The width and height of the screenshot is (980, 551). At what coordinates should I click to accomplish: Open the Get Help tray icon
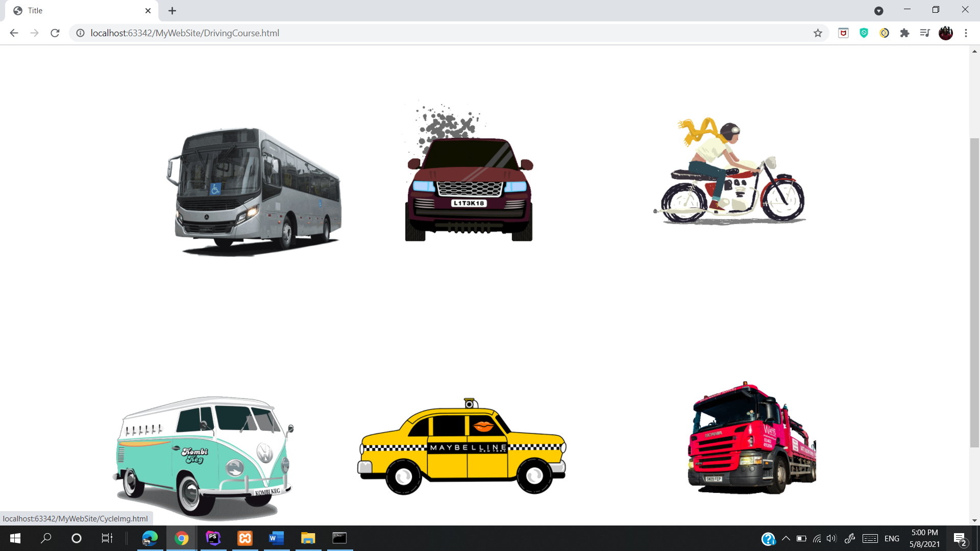[x=768, y=539]
